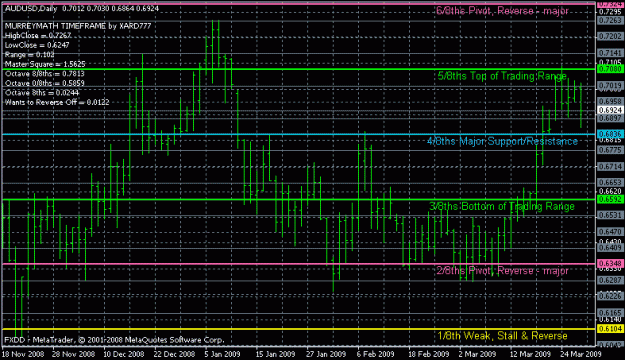The width and height of the screenshot is (625, 360).
Task: Click the 0.6470 price scale value
Action: pos(610,232)
